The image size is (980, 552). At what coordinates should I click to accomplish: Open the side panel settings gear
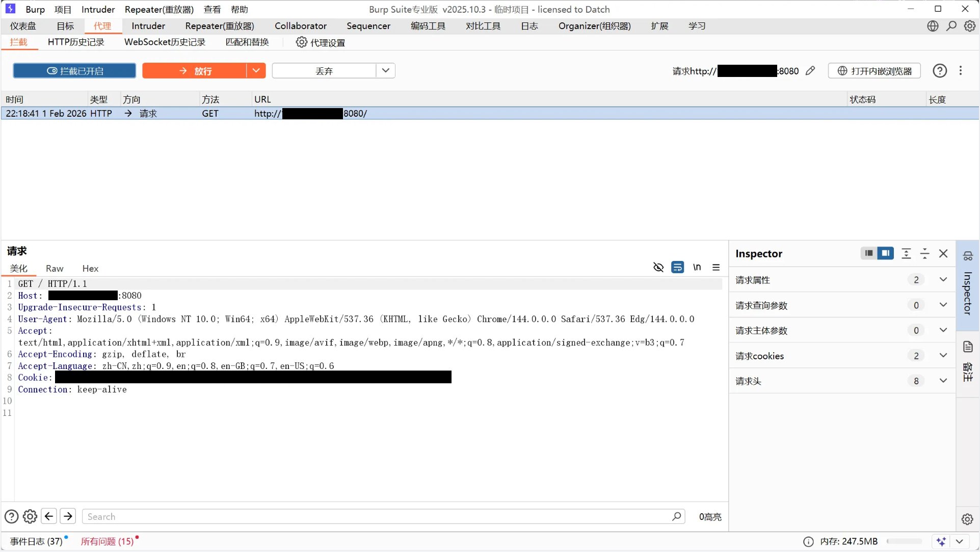pos(967,519)
